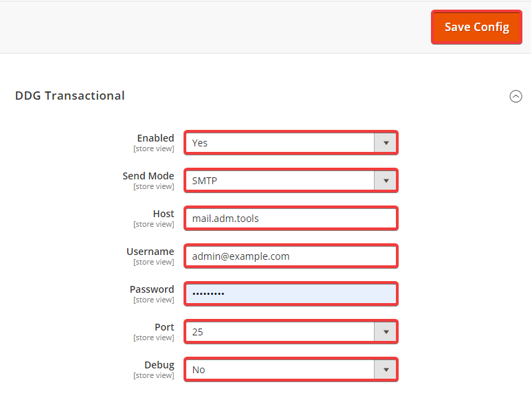Click the Username field with admin@example.com
Screen dimensions: 532x400
click(x=291, y=256)
